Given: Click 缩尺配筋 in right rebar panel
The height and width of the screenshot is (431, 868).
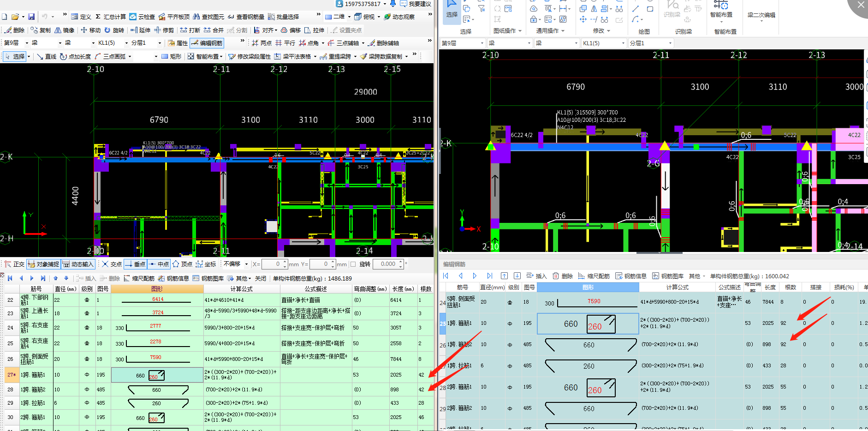Looking at the screenshot, I should pos(594,276).
